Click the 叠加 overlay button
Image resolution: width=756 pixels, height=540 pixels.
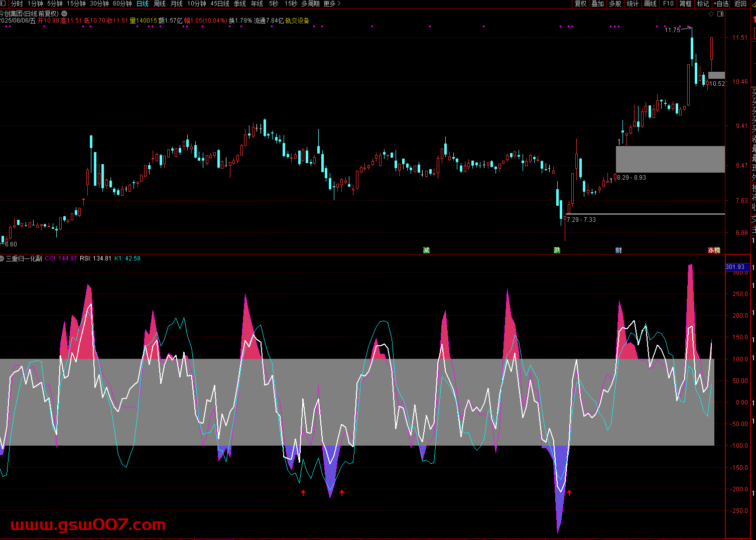pyautogui.click(x=598, y=4)
